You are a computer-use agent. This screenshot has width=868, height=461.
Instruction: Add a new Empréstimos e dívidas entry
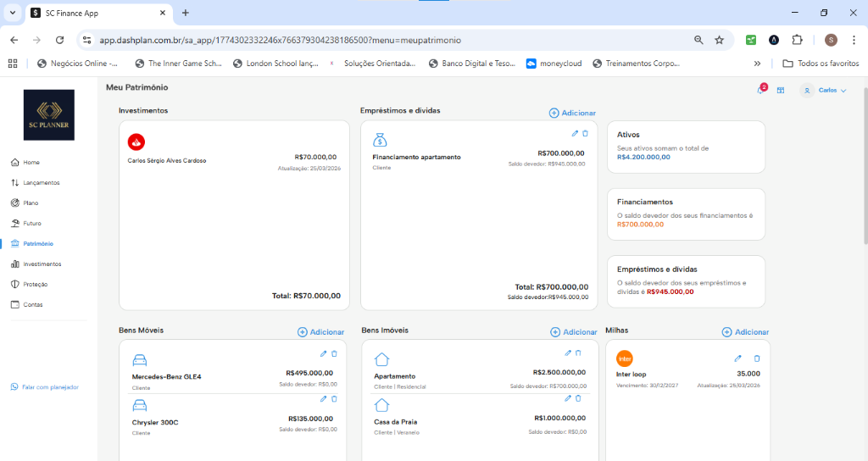click(x=572, y=113)
